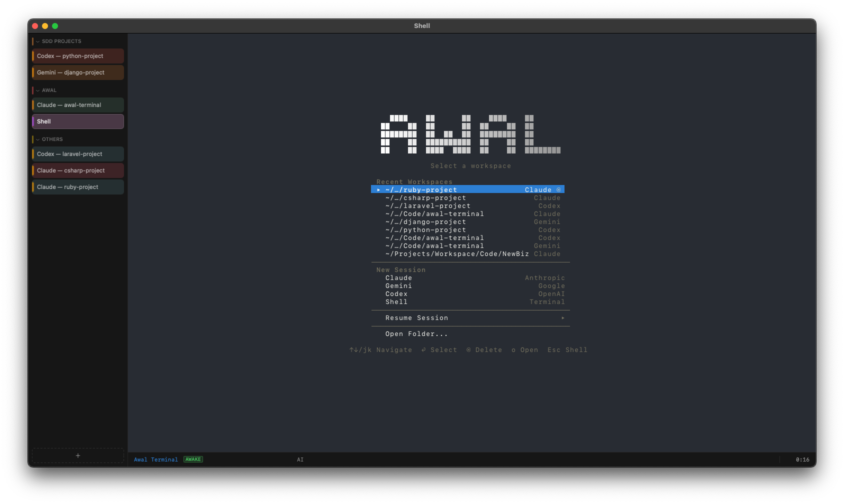Open the Codex — python-project session
The image size is (844, 504).
77,56
